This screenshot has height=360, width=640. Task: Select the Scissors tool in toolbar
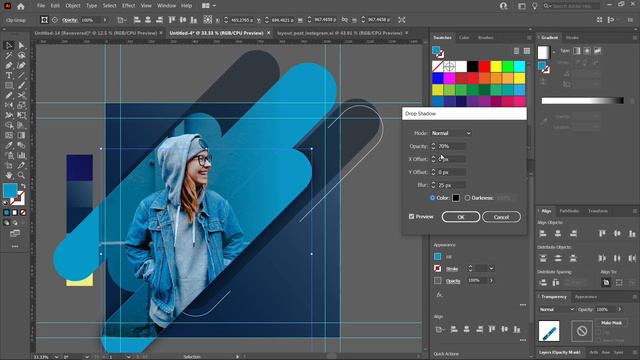[21, 96]
